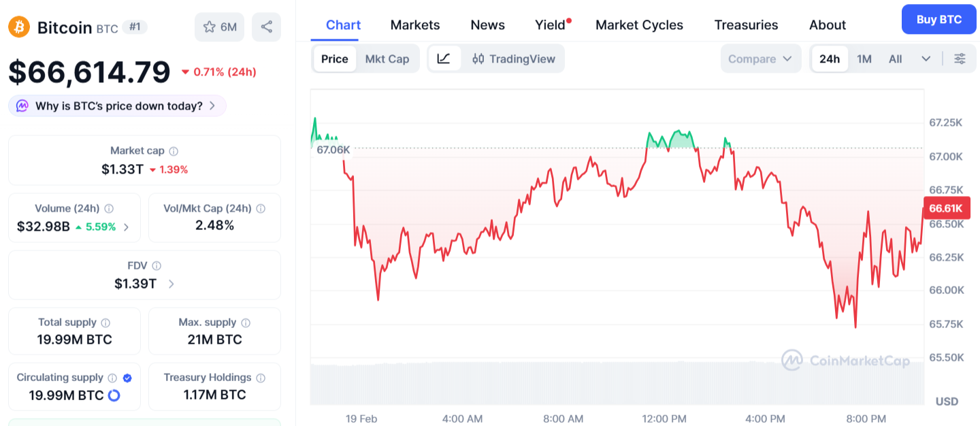
Task: Switch to the Markets tab
Action: coord(415,24)
